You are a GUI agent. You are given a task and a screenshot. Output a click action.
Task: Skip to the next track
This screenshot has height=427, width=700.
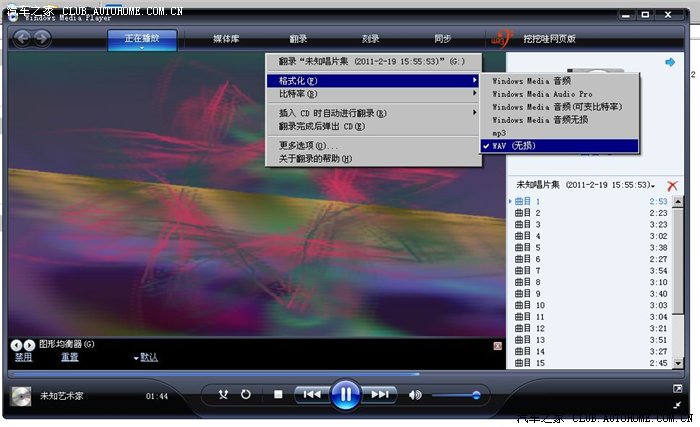click(x=380, y=395)
